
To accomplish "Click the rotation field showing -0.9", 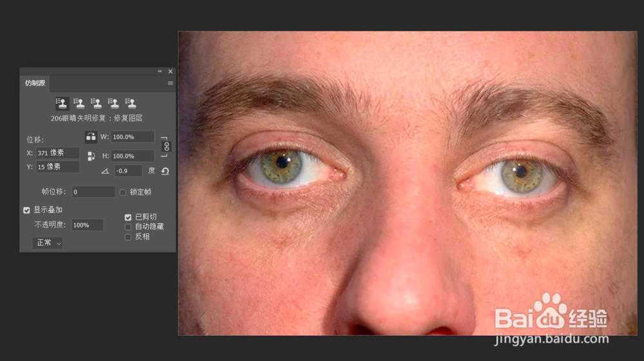I will pos(128,171).
